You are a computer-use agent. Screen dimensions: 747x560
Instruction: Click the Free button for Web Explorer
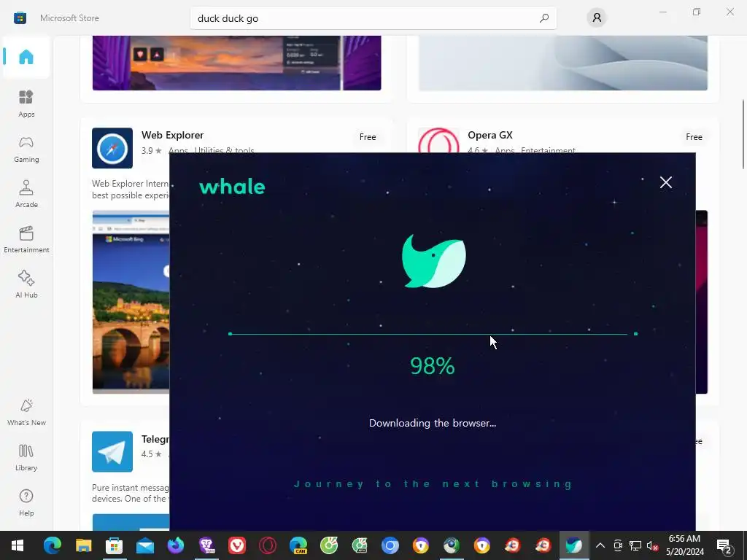[x=368, y=136]
